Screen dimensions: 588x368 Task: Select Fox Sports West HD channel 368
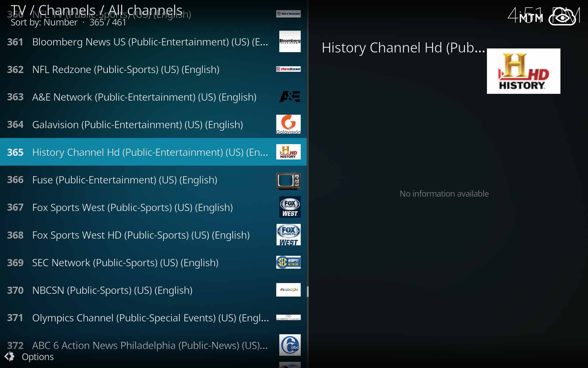point(155,235)
